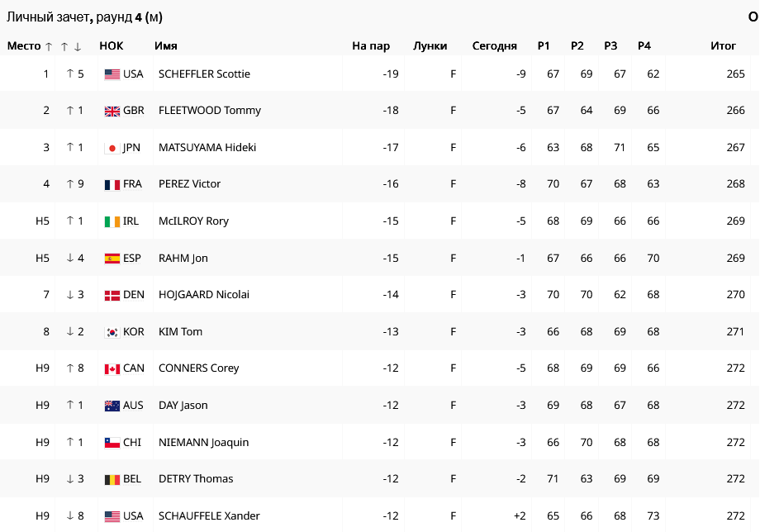Click the up arrow next to Место
The height and width of the screenshot is (532, 760).
[49, 47]
